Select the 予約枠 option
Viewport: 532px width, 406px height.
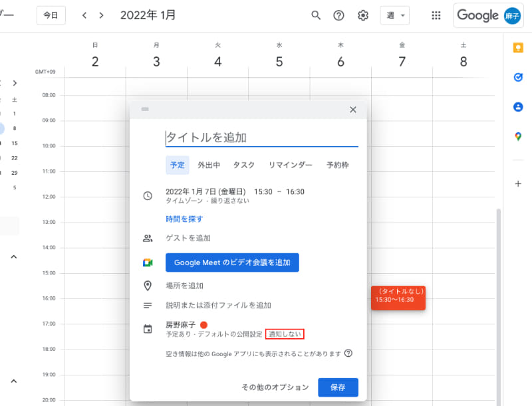(339, 165)
